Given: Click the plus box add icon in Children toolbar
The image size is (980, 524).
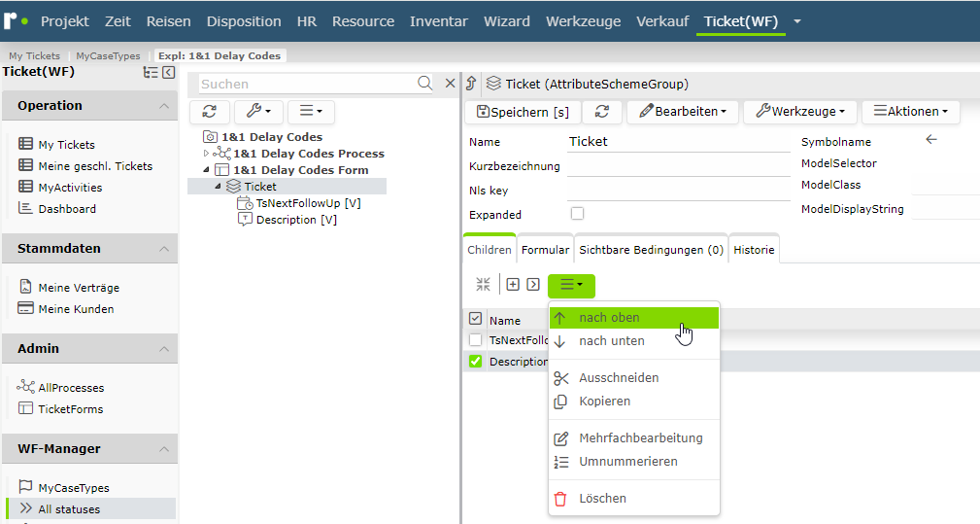Looking at the screenshot, I should (x=513, y=285).
